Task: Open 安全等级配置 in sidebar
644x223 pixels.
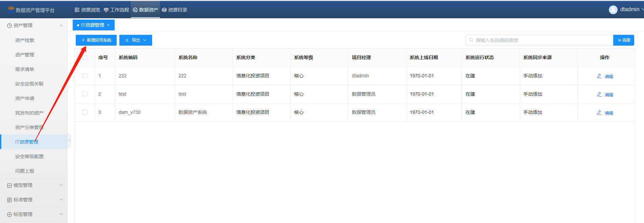Action: coord(29,156)
